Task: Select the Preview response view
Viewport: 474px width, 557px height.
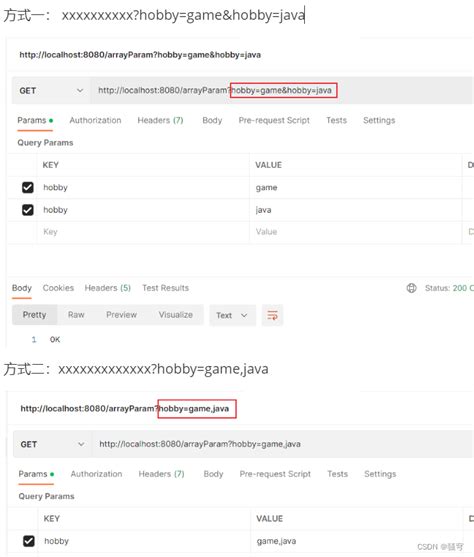Action: pos(122,315)
